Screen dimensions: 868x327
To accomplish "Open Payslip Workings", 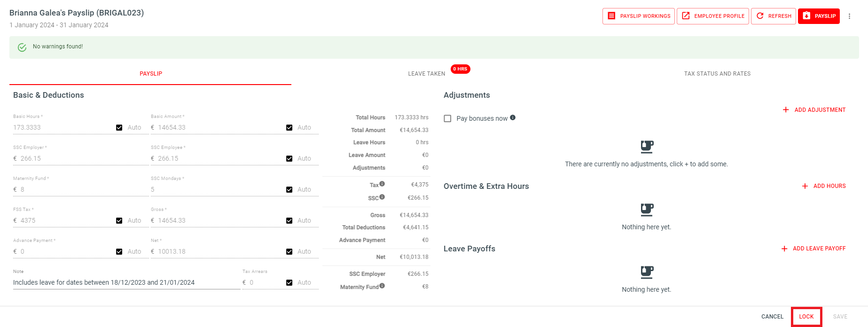I will pos(639,16).
